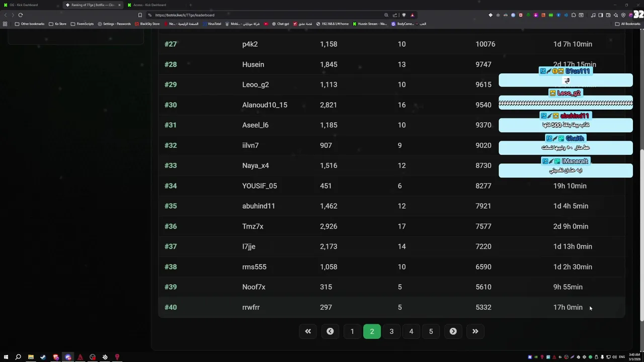Click username rrwfrr
The height and width of the screenshot is (362, 644).
(x=251, y=307)
